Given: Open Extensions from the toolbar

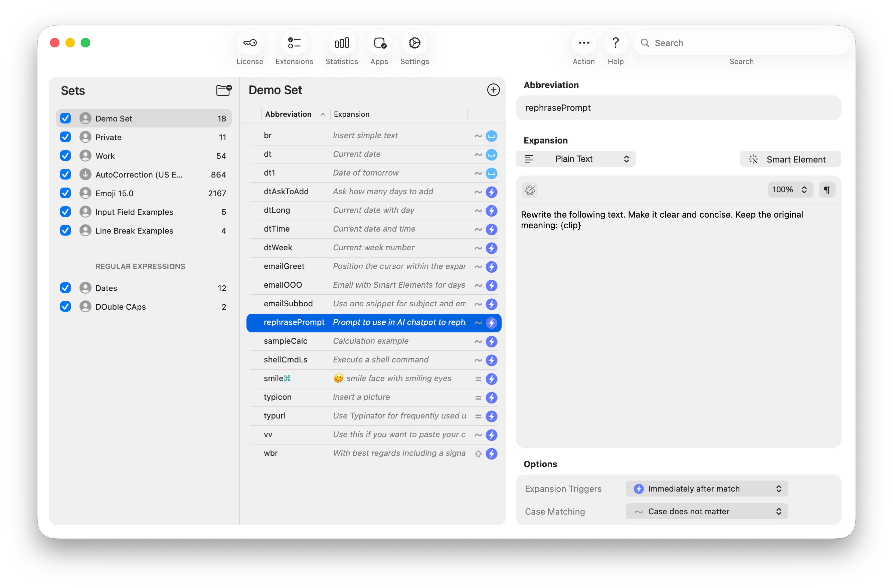Looking at the screenshot, I should point(294,43).
